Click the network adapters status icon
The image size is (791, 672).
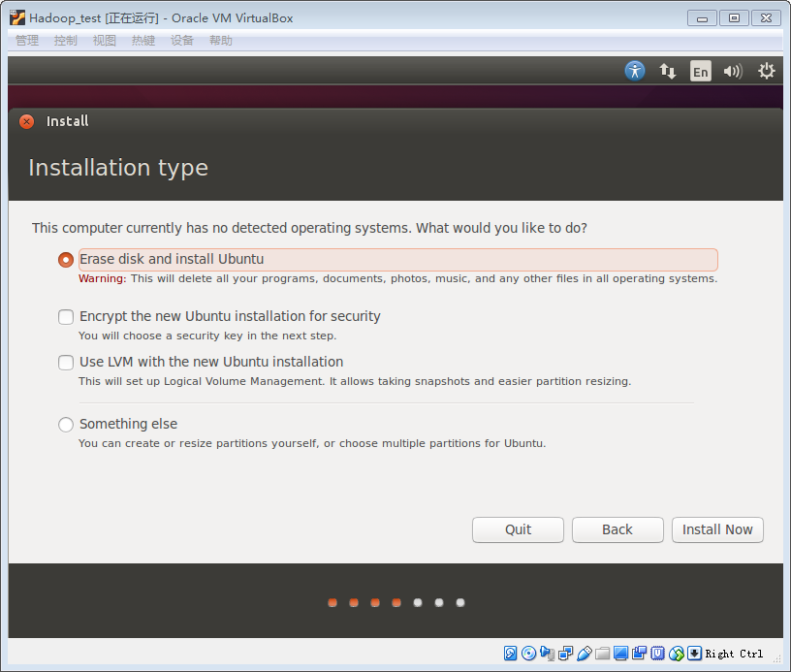[565, 654]
